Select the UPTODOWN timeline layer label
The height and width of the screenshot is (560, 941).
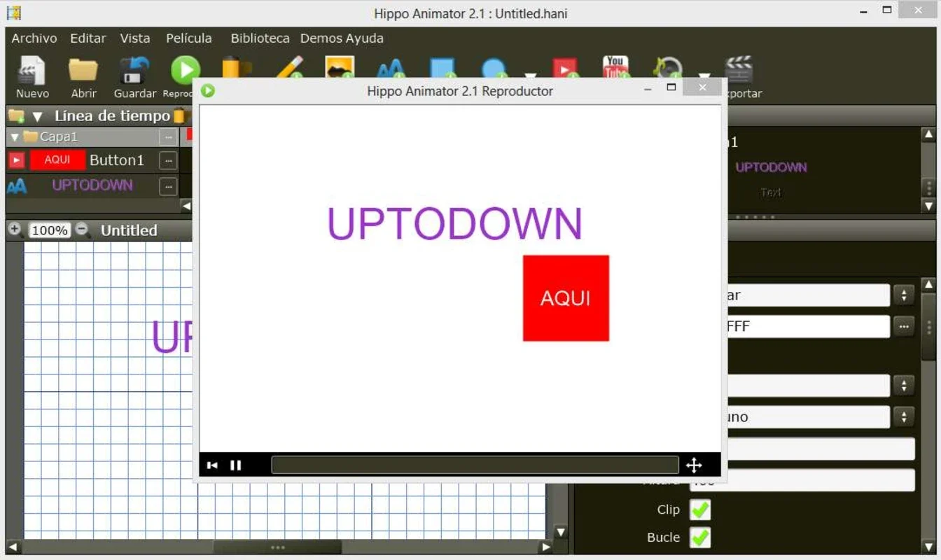(x=92, y=185)
